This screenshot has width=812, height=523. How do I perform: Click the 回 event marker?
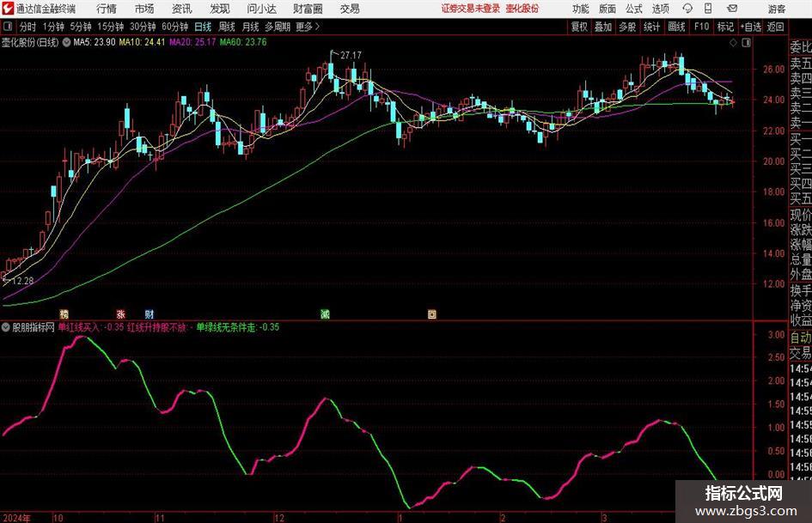[x=432, y=313]
